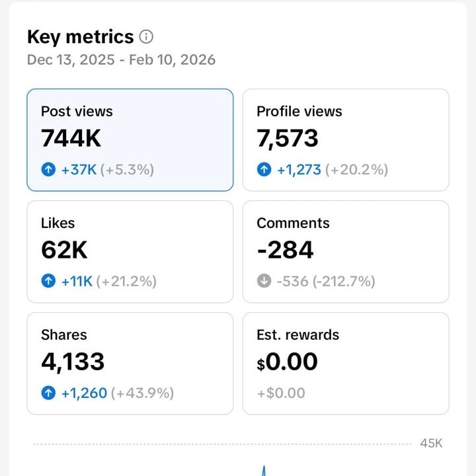Click the up arrow icon beside +1,273

264,169
